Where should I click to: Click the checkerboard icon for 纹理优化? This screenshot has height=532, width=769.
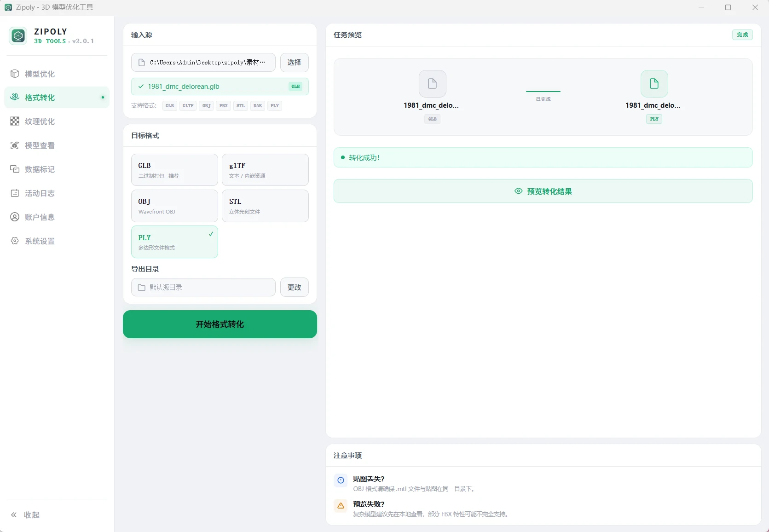15,121
